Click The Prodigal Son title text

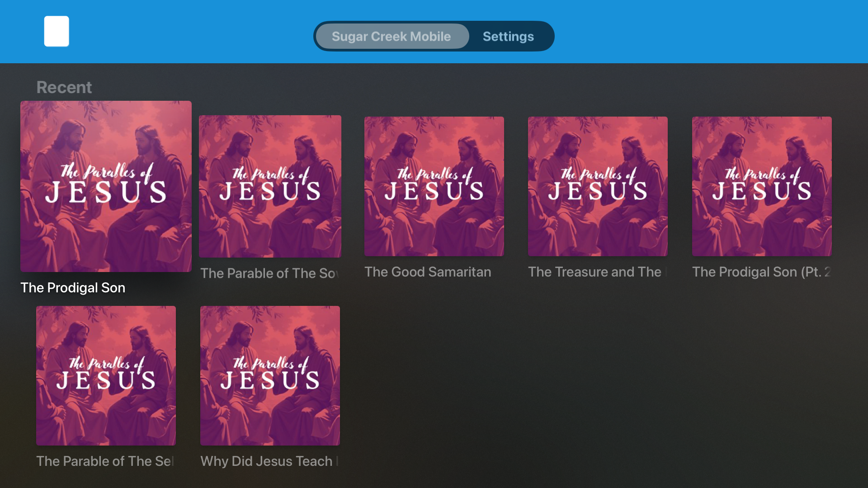point(73,288)
